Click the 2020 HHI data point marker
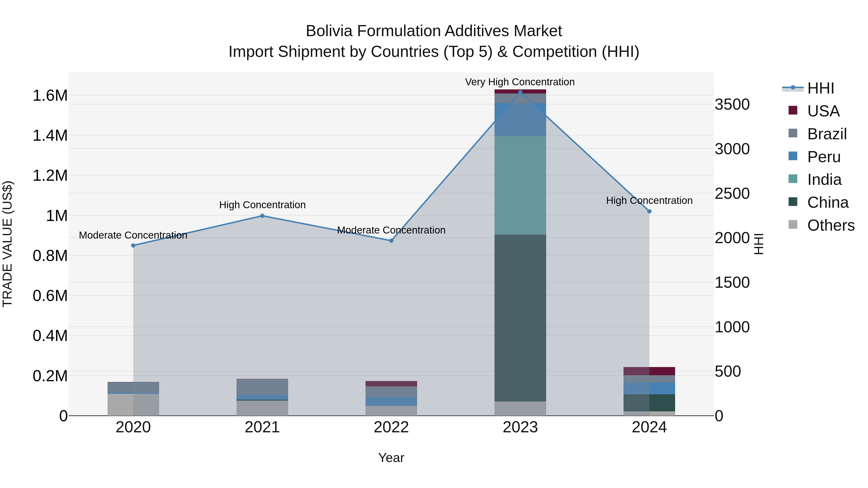The height and width of the screenshot is (488, 868). (x=133, y=246)
